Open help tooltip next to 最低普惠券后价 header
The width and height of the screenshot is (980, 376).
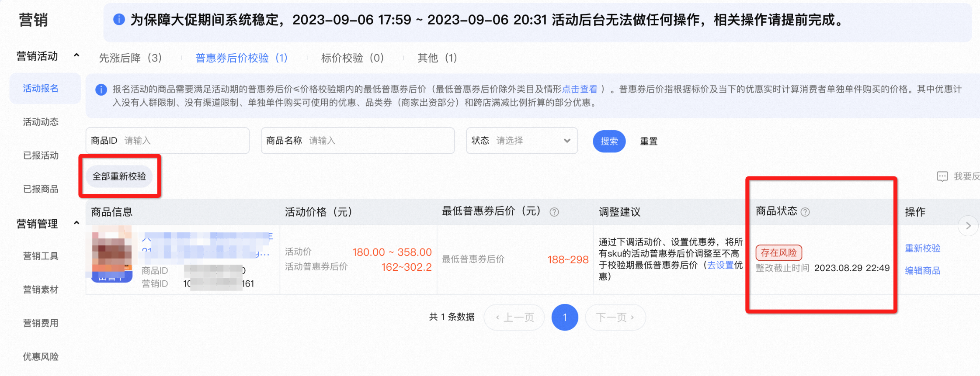pyautogui.click(x=554, y=212)
